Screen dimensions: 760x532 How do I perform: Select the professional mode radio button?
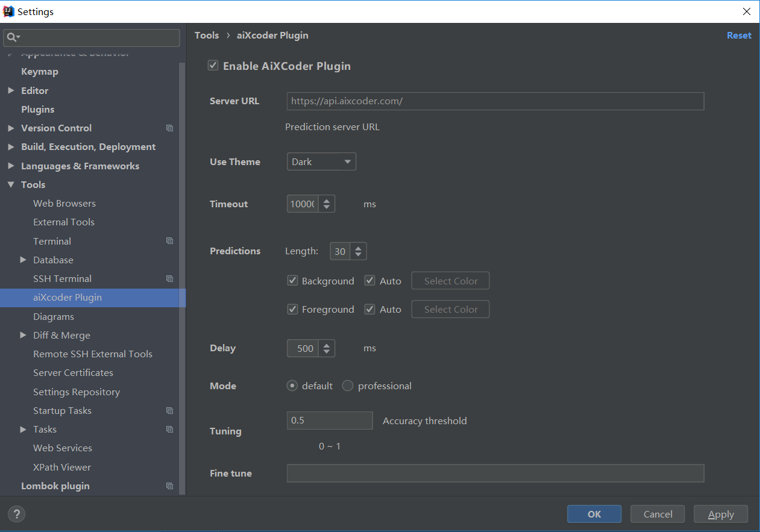pyautogui.click(x=348, y=386)
